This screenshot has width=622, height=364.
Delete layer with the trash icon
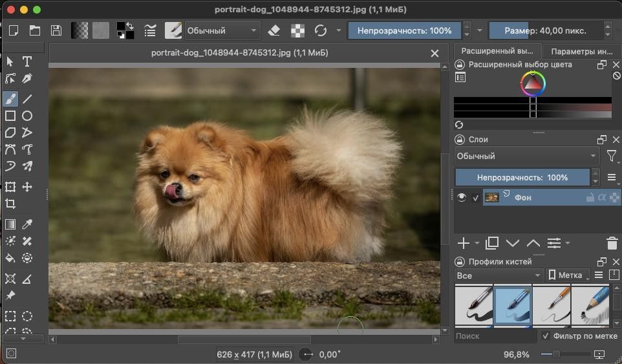click(x=612, y=243)
